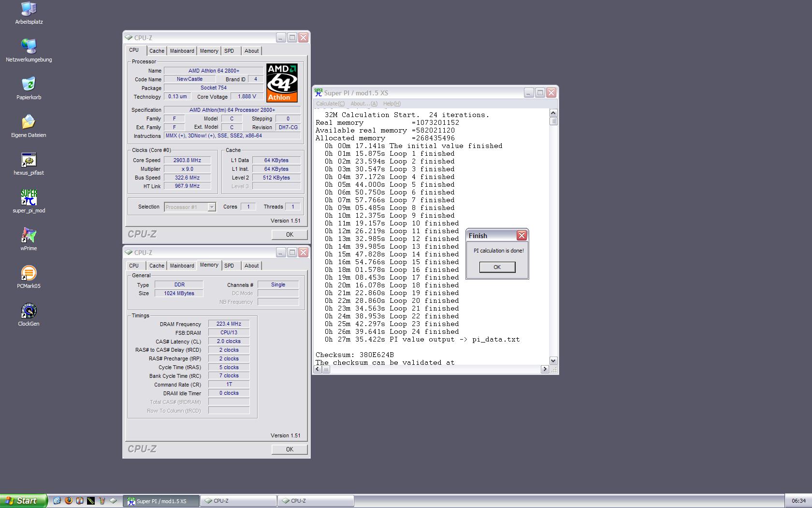This screenshot has height=508, width=812.
Task: Click the Multiplier value x 9.0
Action: coord(188,169)
